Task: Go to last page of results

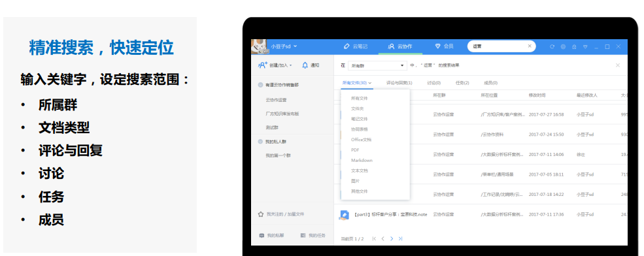Action: [x=400, y=239]
